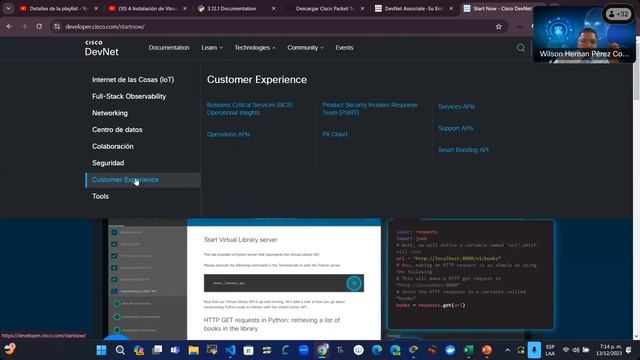This screenshot has width=640, height=360.
Task: Open the PX Cloud link
Action: tap(335, 134)
